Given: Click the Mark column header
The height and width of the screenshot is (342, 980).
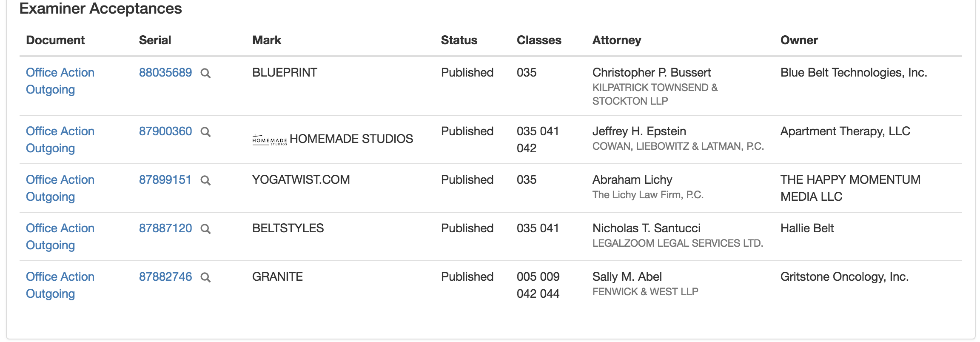Looking at the screenshot, I should point(267,40).
